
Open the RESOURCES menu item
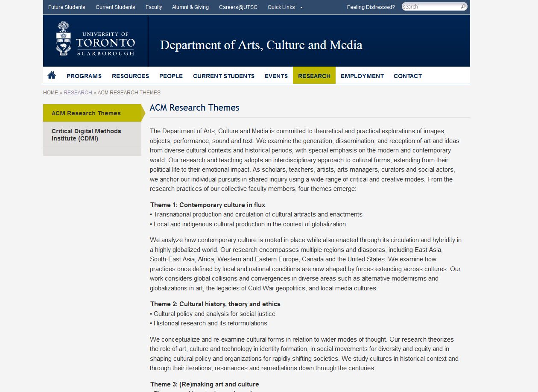point(130,76)
